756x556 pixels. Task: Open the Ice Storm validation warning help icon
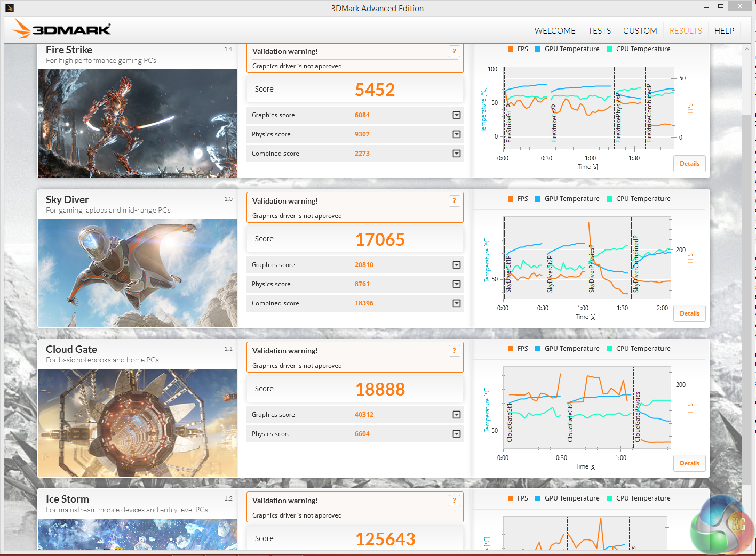click(x=454, y=501)
